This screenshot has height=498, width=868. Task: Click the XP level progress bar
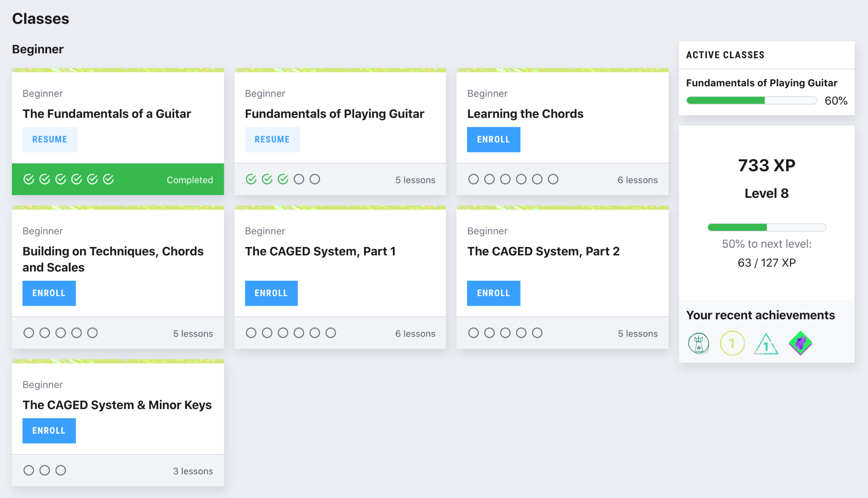pos(766,227)
